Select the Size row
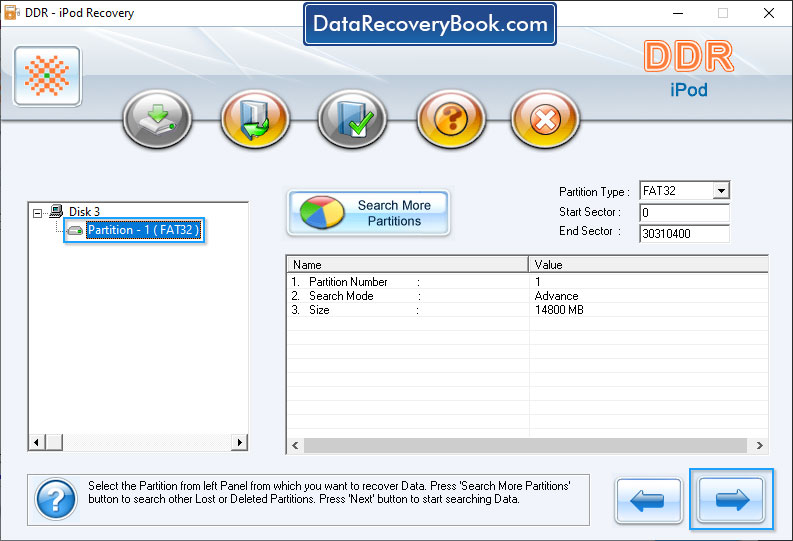The width and height of the screenshot is (793, 541). (x=527, y=310)
